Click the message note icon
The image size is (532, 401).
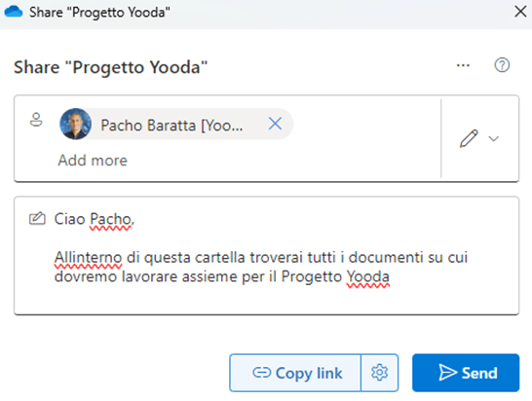37,218
